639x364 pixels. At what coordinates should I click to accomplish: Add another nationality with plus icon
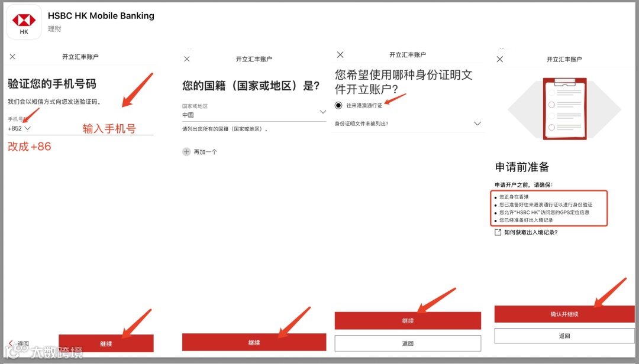(186, 152)
